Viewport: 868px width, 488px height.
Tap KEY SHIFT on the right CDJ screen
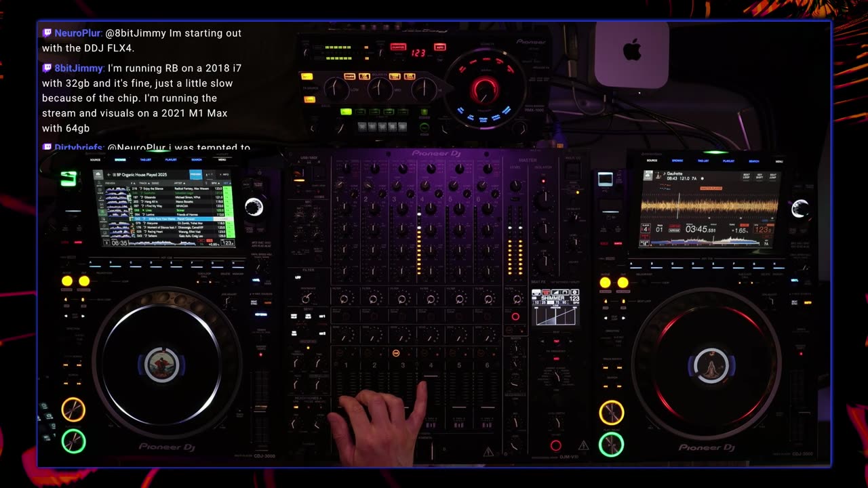759,176
